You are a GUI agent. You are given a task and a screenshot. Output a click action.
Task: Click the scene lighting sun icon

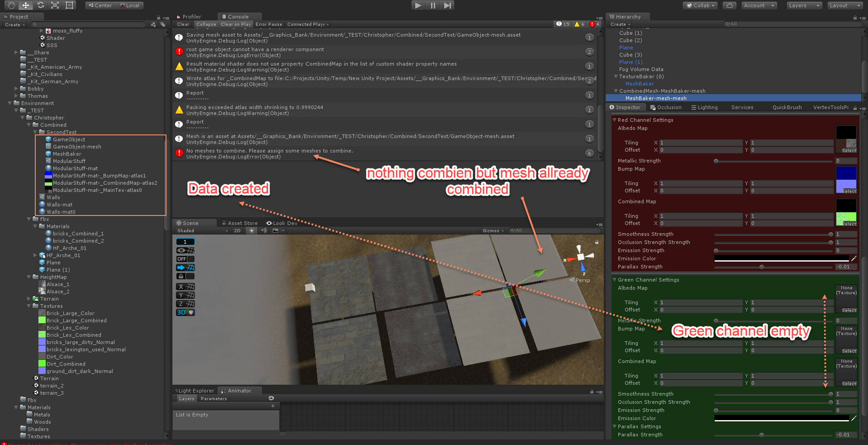pyautogui.click(x=251, y=230)
